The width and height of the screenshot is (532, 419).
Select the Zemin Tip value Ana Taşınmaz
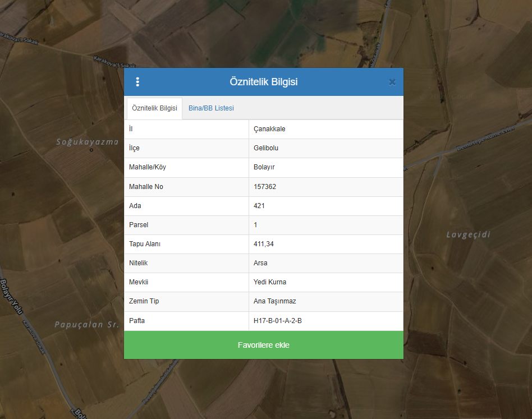coord(275,301)
